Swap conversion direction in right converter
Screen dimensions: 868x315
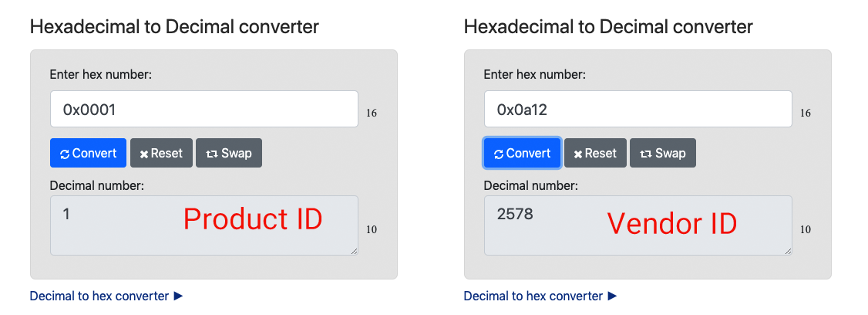pyautogui.click(x=663, y=153)
